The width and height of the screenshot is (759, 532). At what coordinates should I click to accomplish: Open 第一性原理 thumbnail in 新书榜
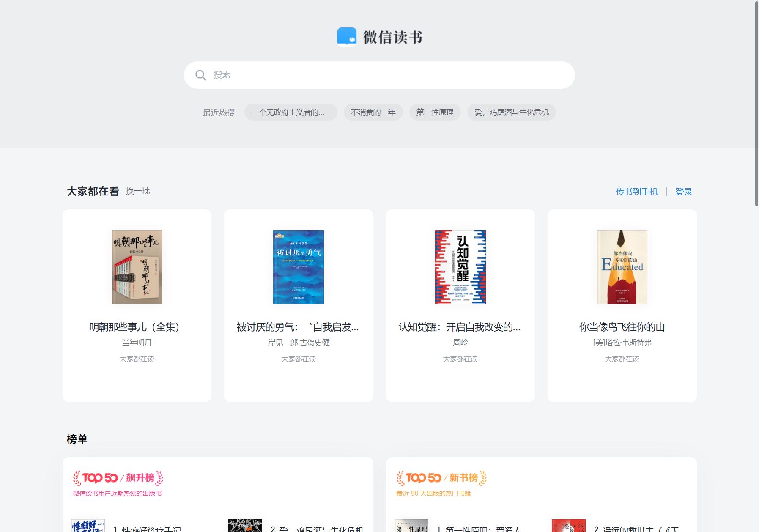pyautogui.click(x=411, y=526)
